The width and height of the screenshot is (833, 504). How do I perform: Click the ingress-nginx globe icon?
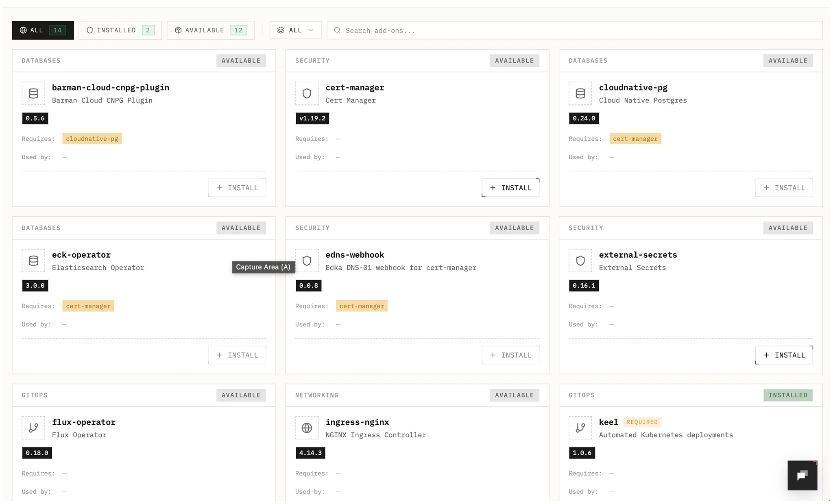(x=307, y=428)
